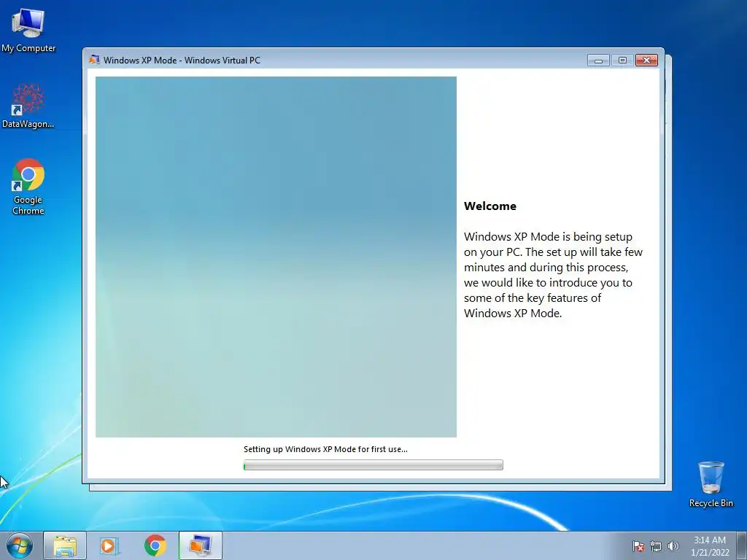Click the 'Windows XP Mode - Windows Virtual PC' title

click(182, 61)
